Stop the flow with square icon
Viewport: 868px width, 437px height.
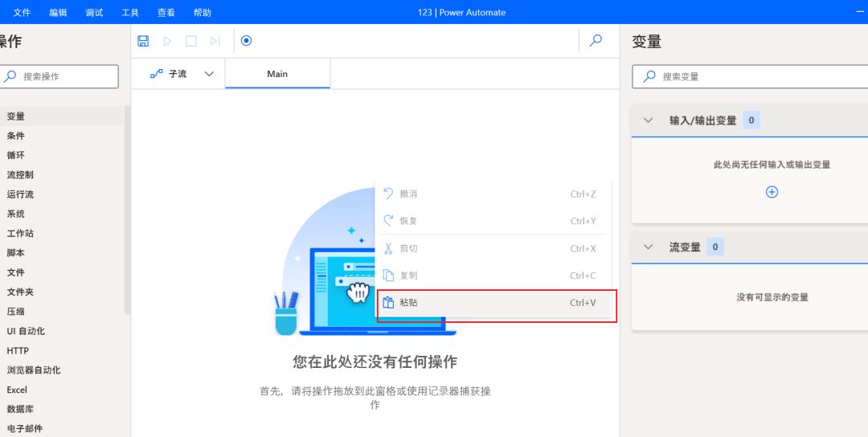[191, 41]
